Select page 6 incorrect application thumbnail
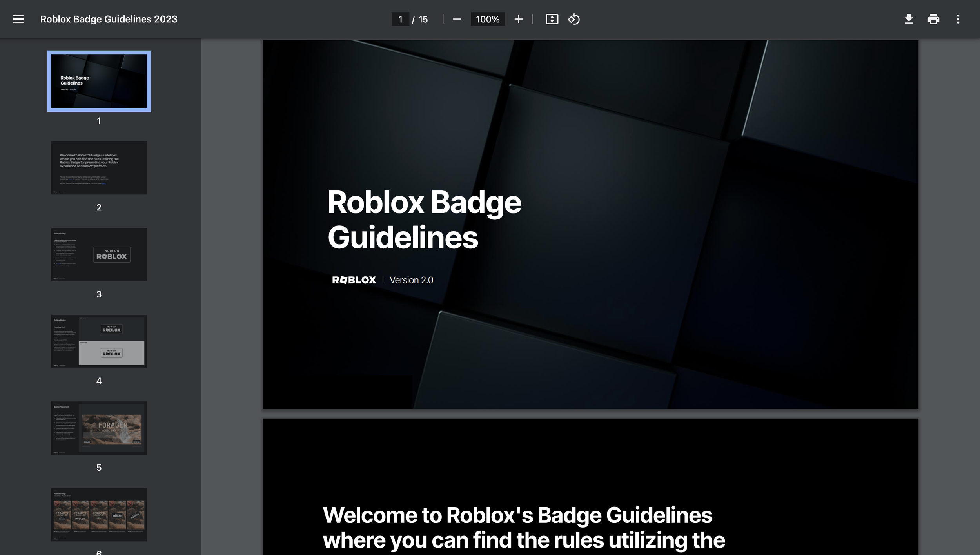The width and height of the screenshot is (980, 555). pos(99,514)
